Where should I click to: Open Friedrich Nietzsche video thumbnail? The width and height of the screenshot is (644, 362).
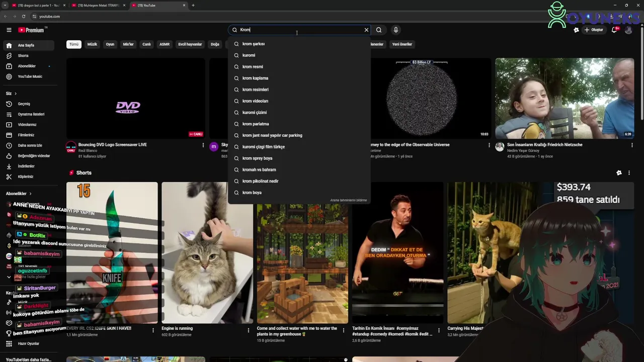pyautogui.click(x=565, y=98)
